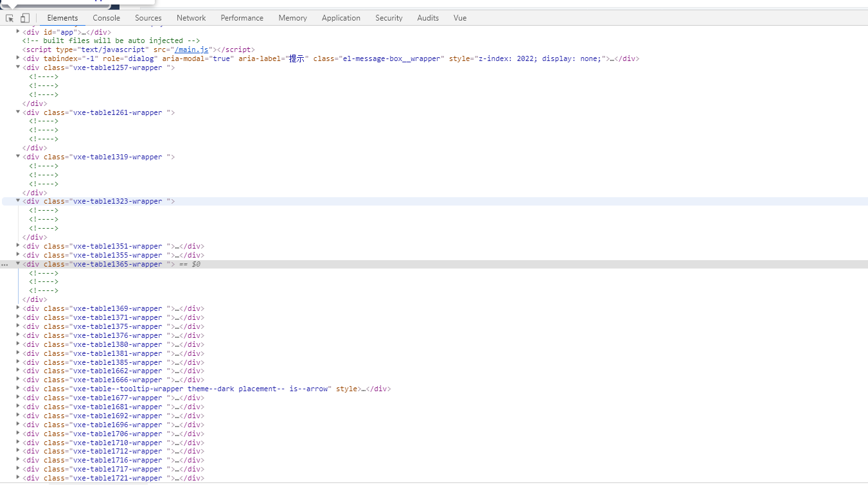Toggle the device toolbar icon
The width and height of the screenshot is (868, 485).
25,18
